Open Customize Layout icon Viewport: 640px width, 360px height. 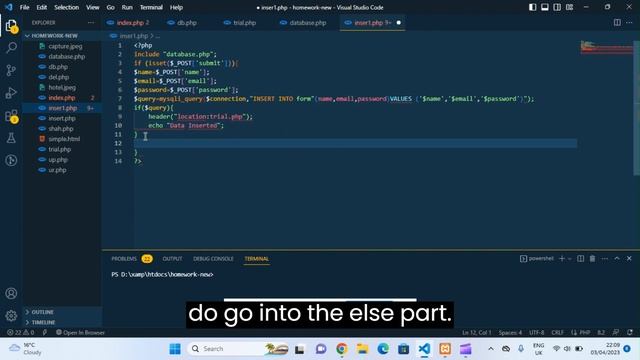point(569,7)
